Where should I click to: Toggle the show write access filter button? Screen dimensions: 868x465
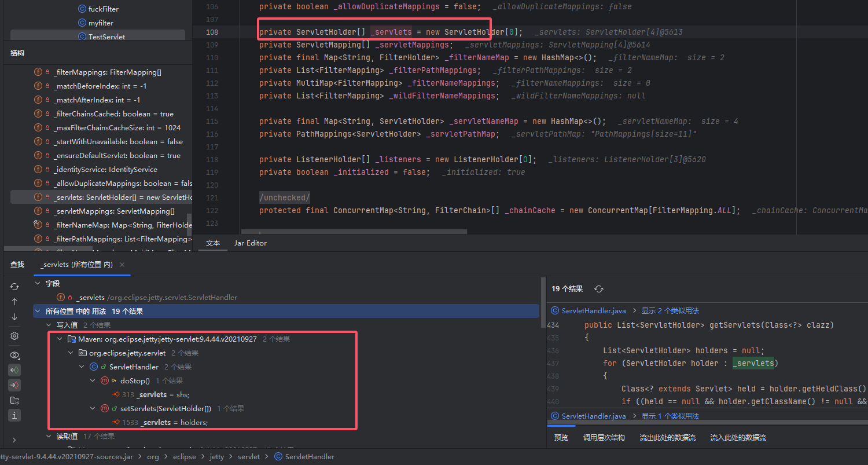(x=14, y=385)
